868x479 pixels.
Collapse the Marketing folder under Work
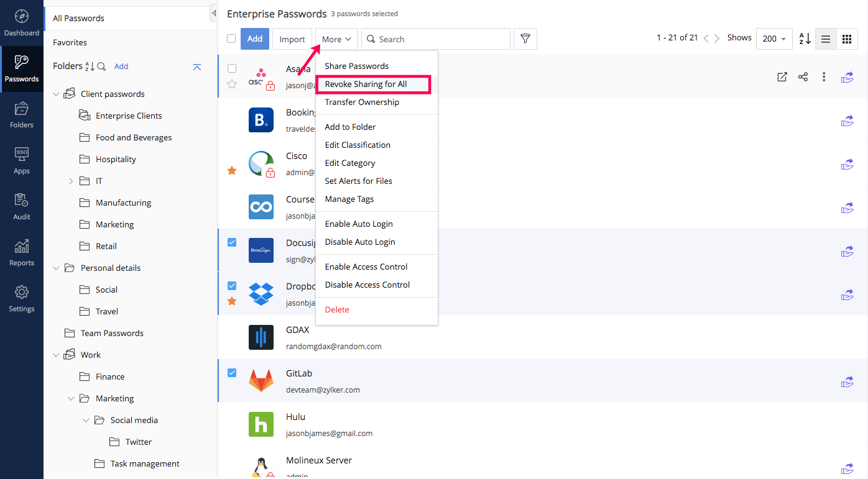tap(72, 399)
